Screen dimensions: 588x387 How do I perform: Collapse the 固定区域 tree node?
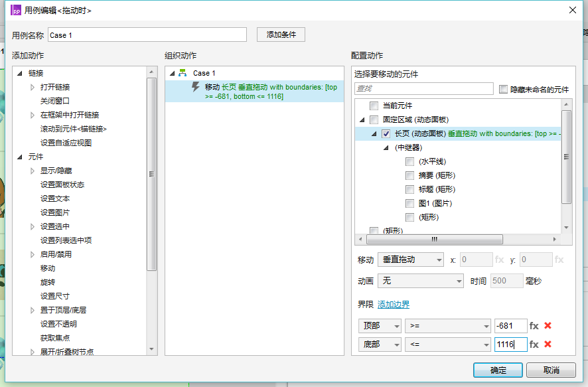coord(362,119)
